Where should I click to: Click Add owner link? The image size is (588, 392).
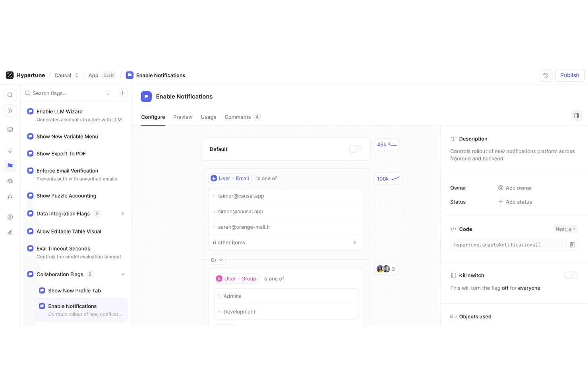[515, 188]
